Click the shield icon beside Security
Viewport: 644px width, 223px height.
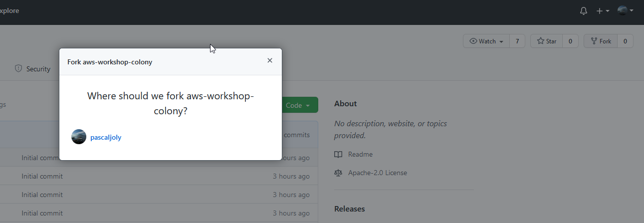18,68
